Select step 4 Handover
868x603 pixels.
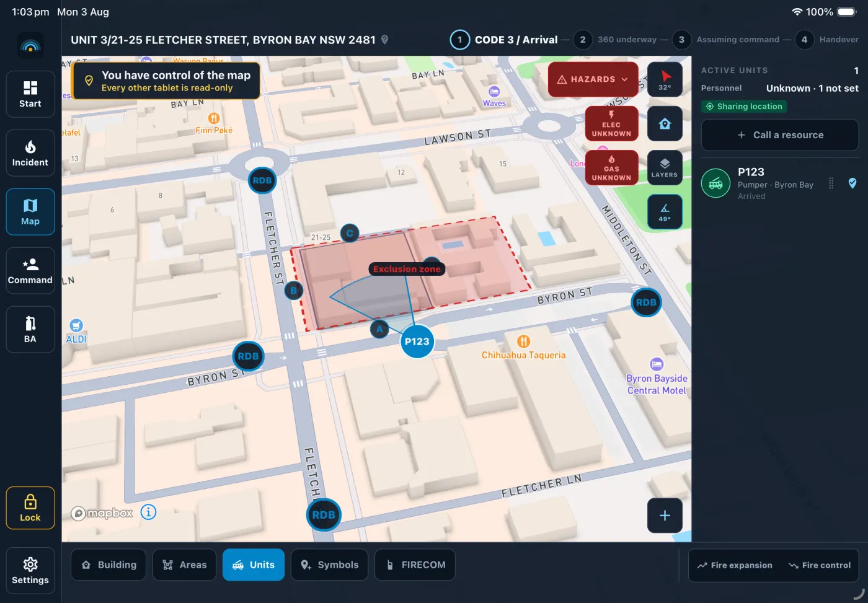(827, 40)
